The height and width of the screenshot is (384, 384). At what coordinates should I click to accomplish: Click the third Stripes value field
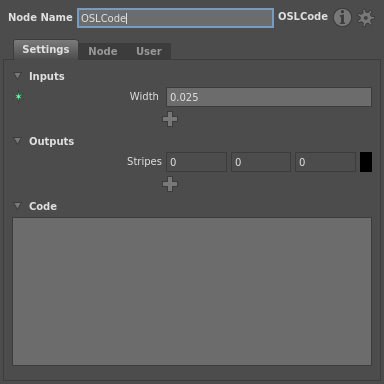pos(325,162)
